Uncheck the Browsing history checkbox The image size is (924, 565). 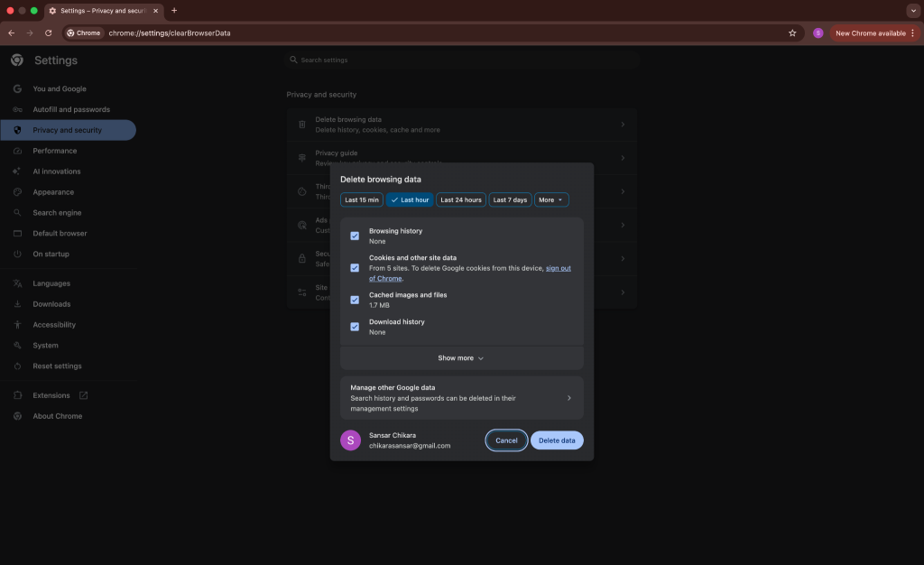pos(355,236)
